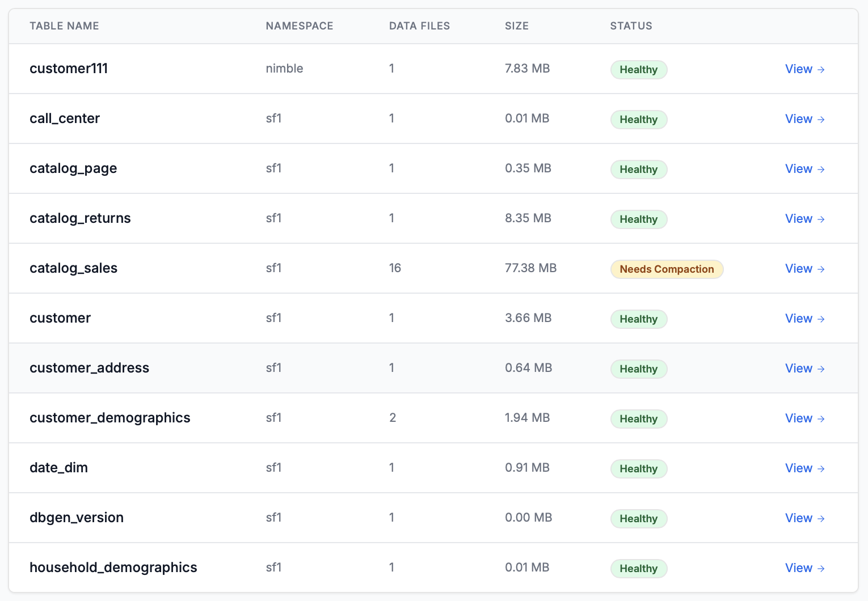
Task: Click the arrow icon in dbgen_version row
Action: 821,519
